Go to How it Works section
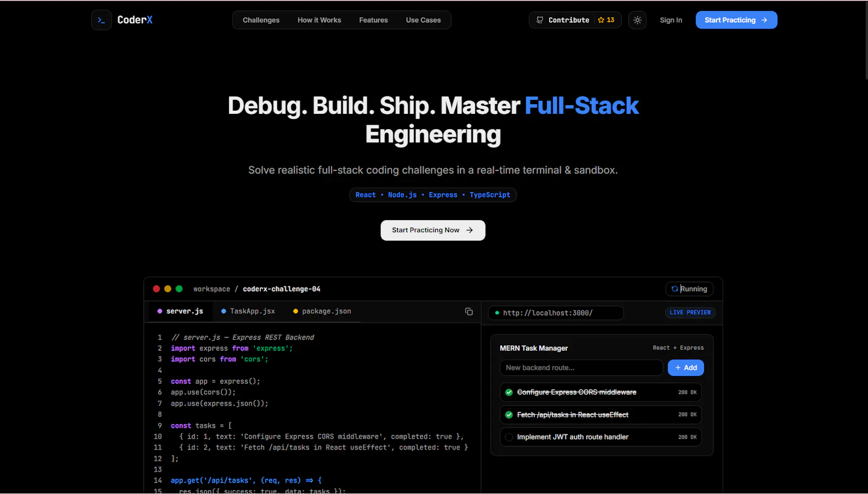This screenshot has height=494, width=868. click(x=319, y=20)
